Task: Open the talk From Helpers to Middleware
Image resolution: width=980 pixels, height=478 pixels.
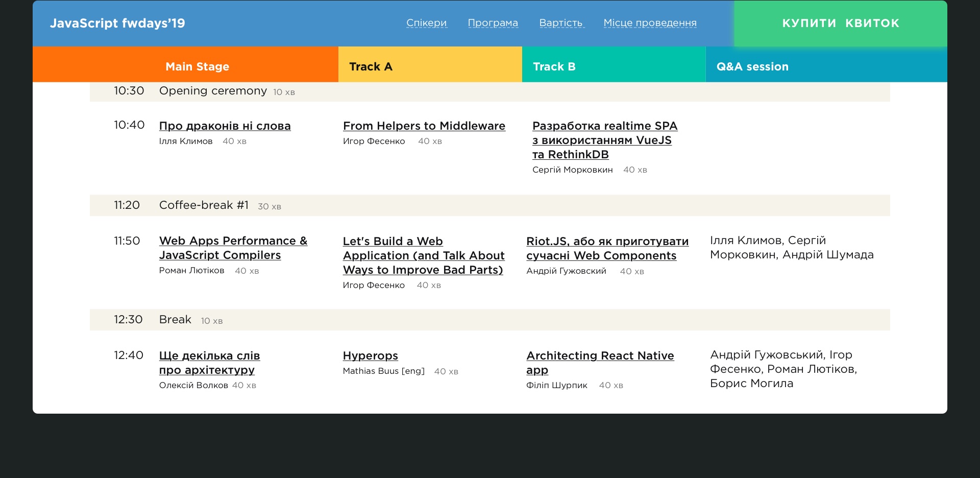Action: coord(424,126)
